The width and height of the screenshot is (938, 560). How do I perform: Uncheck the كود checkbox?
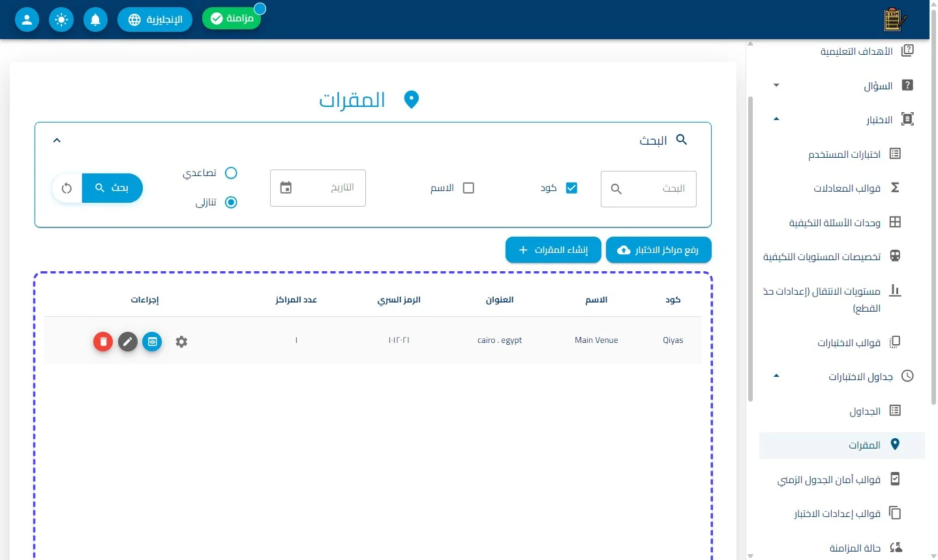tap(571, 188)
